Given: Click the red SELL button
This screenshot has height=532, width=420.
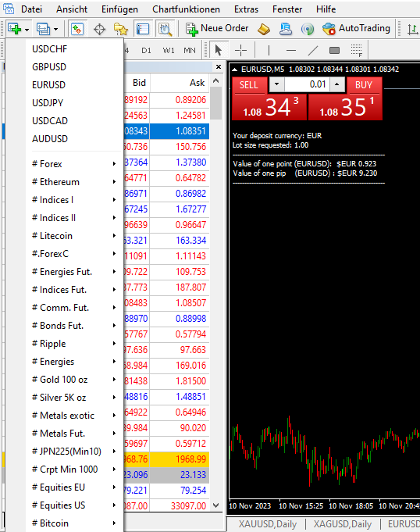Looking at the screenshot, I should pyautogui.click(x=249, y=85).
